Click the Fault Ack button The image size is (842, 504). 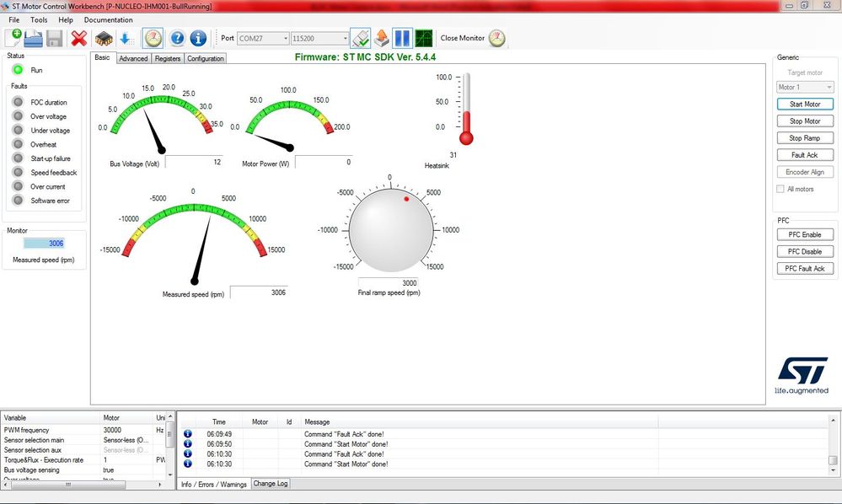[x=805, y=155]
